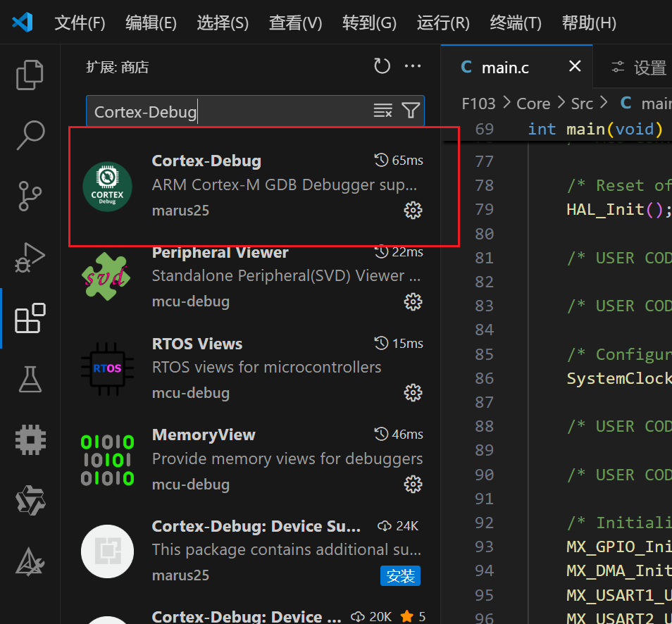Open the MemoryView extension title
Screen dimensions: 672x624
[x=204, y=435]
